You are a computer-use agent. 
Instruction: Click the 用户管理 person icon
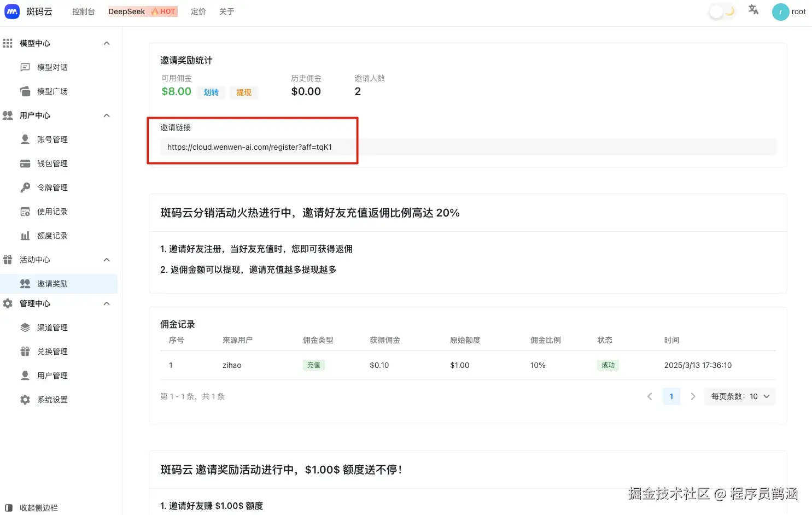[25, 376]
